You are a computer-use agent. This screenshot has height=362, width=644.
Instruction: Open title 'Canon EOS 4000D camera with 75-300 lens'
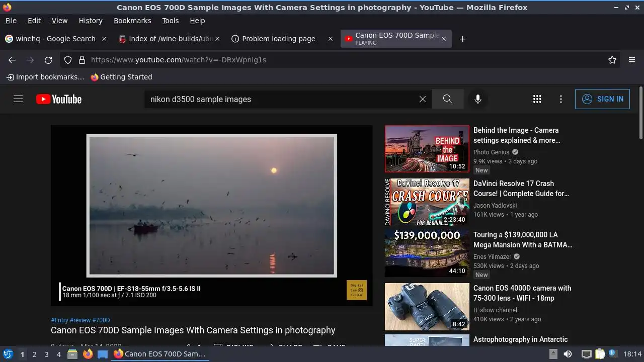click(x=522, y=293)
